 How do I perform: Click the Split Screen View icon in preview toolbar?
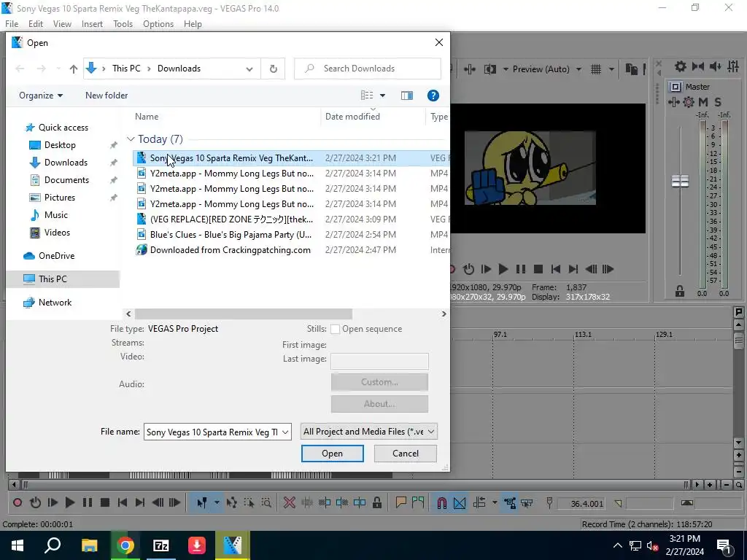pos(490,69)
